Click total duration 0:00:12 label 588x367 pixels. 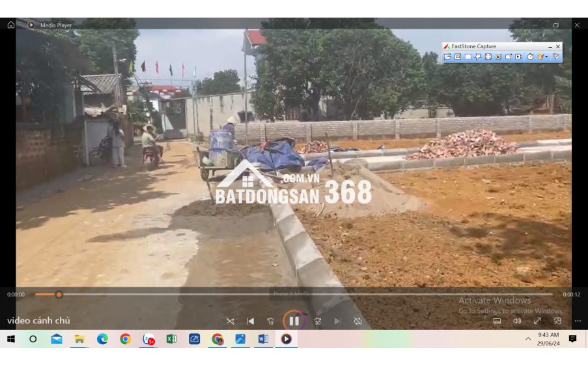click(572, 295)
